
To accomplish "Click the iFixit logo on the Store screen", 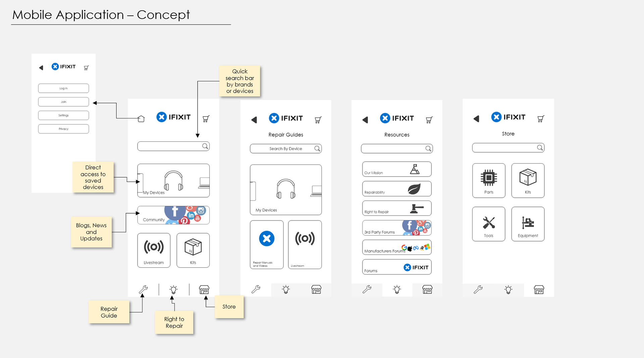I will coord(508,117).
